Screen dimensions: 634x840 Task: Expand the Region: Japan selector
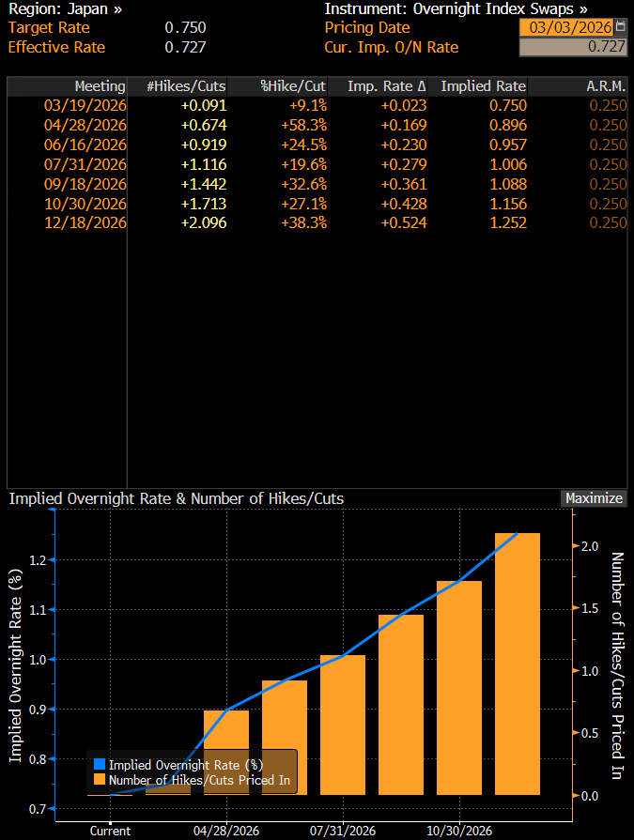coord(66,8)
